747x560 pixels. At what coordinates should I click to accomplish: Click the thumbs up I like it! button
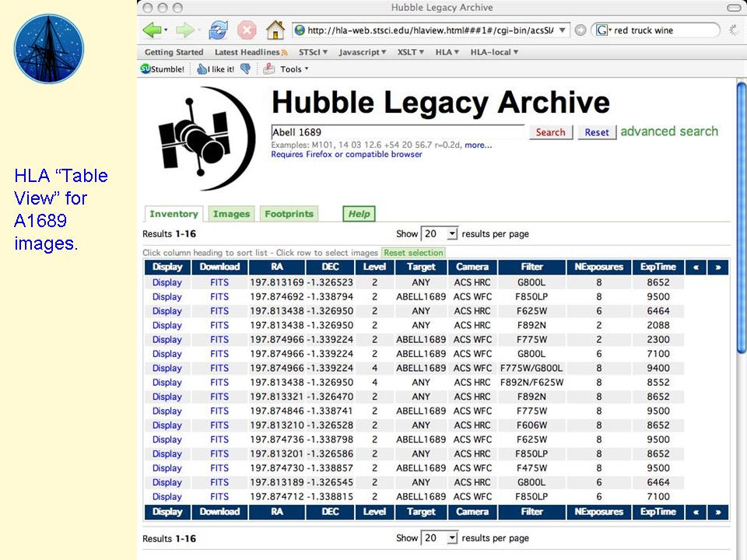215,68
